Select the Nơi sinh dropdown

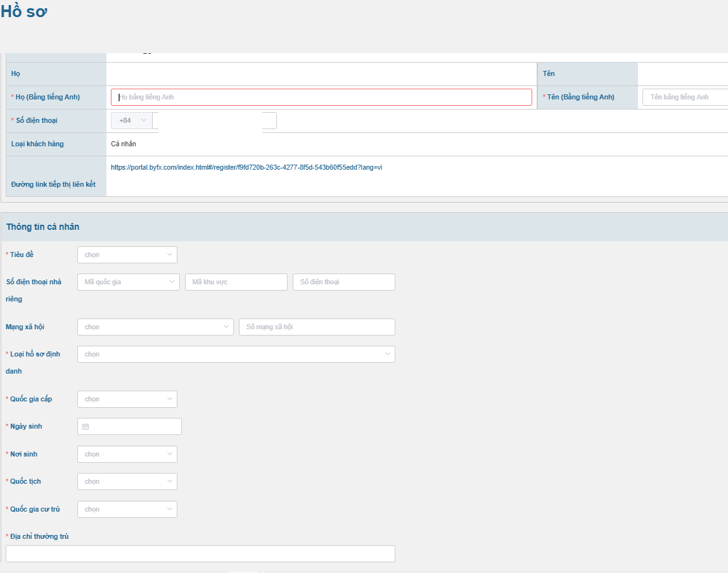pyautogui.click(x=127, y=454)
